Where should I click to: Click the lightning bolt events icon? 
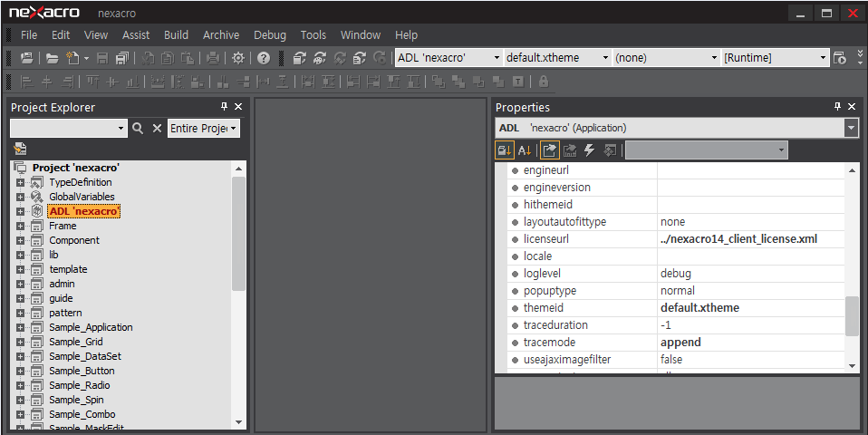tap(590, 150)
